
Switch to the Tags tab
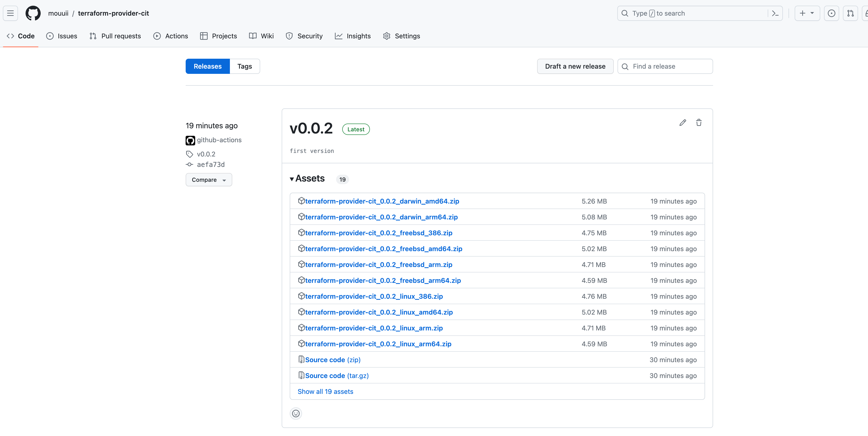click(x=244, y=67)
